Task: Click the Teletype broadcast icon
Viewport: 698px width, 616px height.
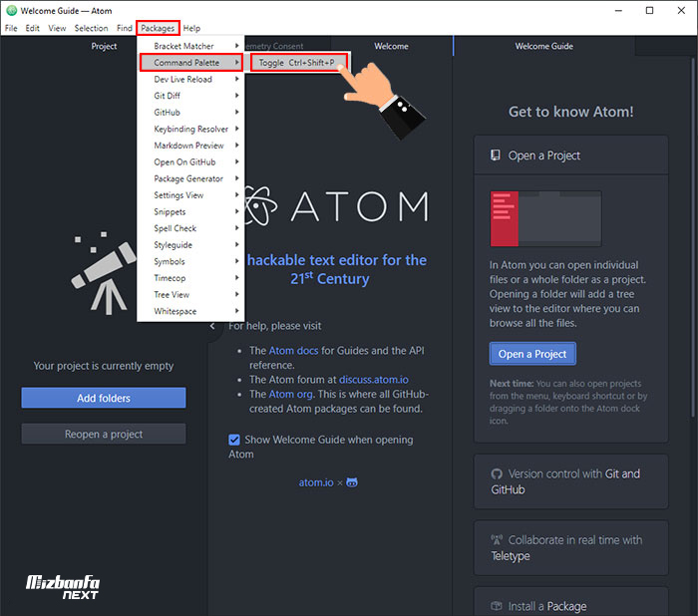Action: point(497,540)
